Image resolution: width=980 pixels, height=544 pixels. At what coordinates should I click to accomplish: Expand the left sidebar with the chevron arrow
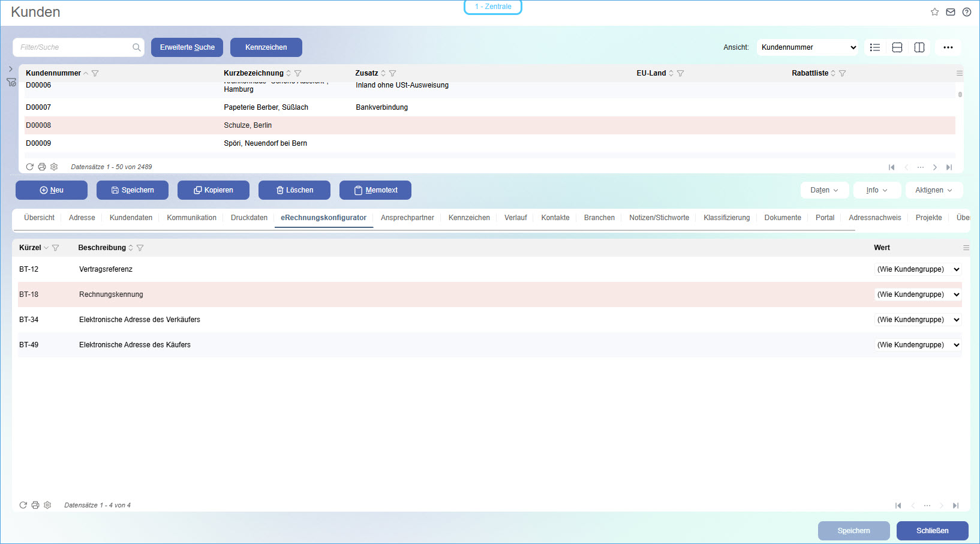(x=11, y=69)
